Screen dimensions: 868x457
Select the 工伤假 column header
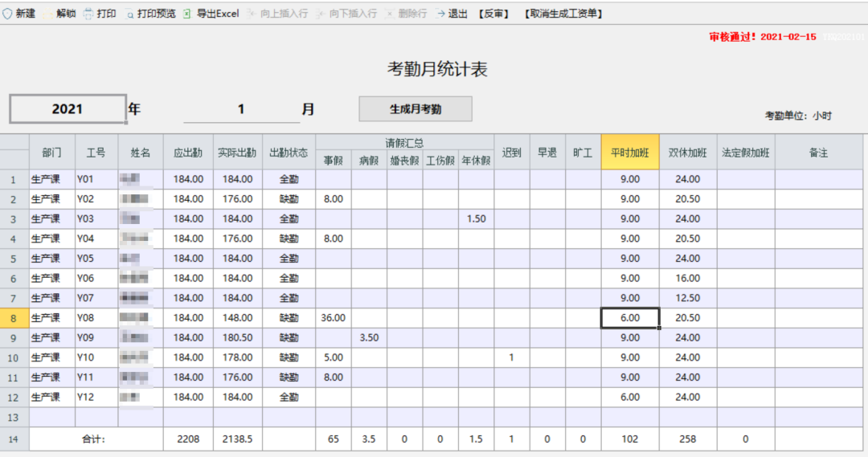[x=440, y=161]
